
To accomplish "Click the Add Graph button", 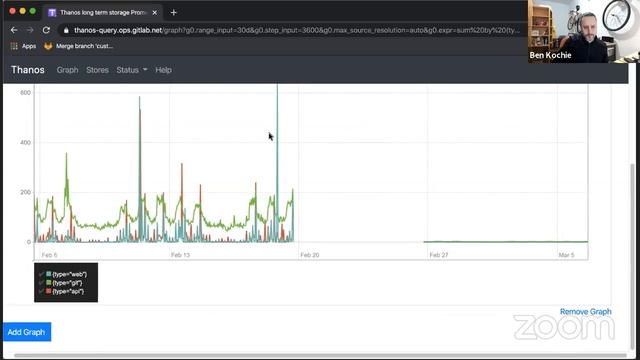I will pos(27,332).
